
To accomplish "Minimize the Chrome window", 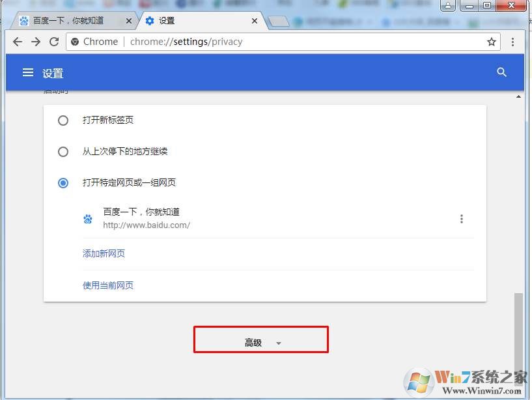I will coord(469,5).
